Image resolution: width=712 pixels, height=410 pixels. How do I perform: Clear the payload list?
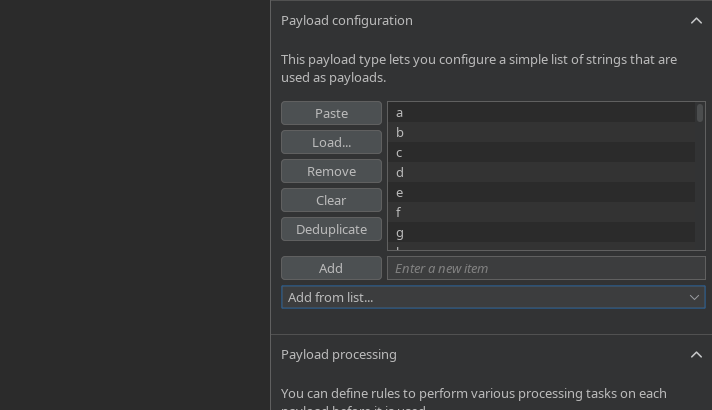pyautogui.click(x=331, y=200)
